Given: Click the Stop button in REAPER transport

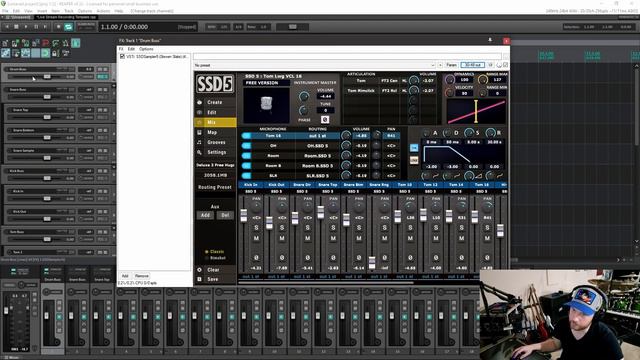Looking at the screenshot, I should [16, 27].
